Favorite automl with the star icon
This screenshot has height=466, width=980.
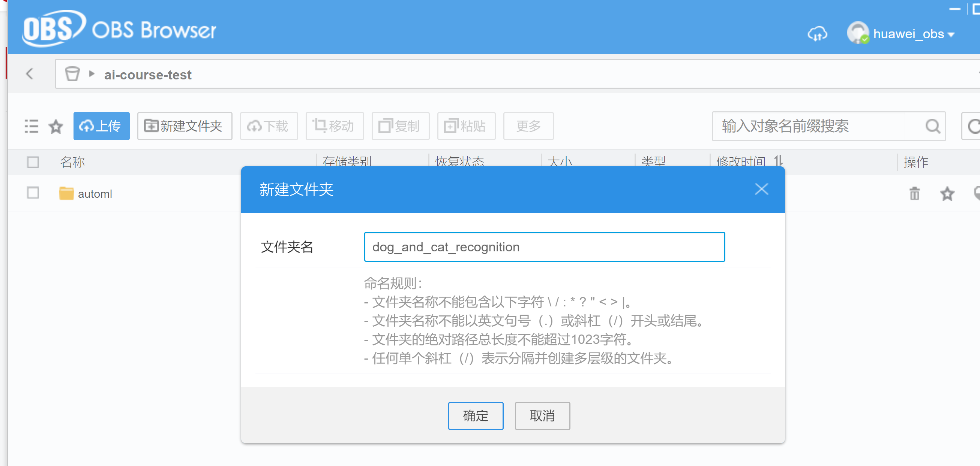tap(947, 193)
